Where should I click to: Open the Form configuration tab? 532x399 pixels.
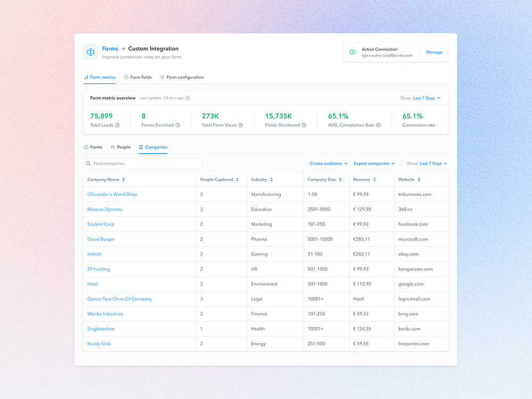[x=182, y=77]
